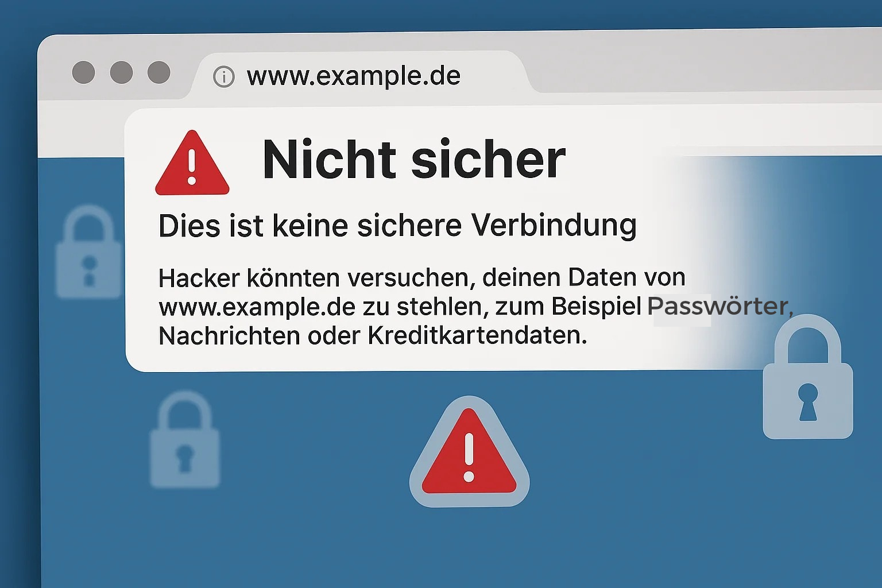Click the text Dies ist keine sichere Verbindung
882x588 pixels.
(x=397, y=225)
